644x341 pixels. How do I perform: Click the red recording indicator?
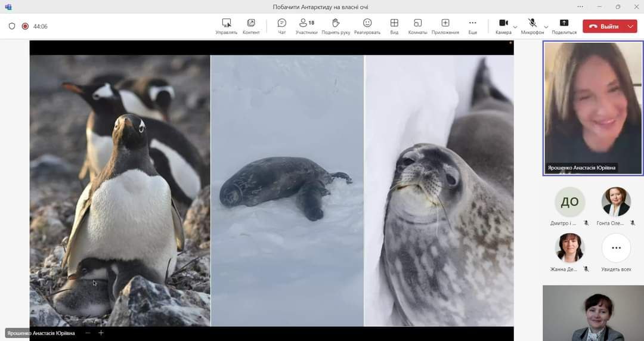[x=25, y=26]
